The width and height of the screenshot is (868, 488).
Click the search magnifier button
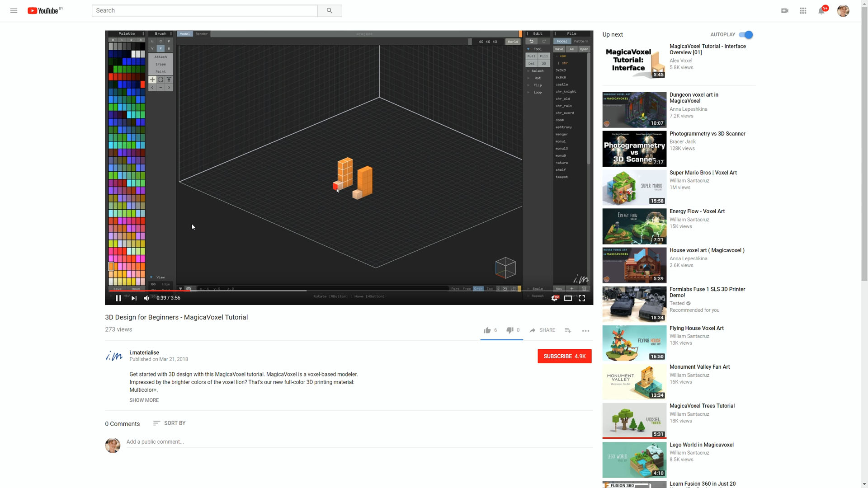point(330,10)
